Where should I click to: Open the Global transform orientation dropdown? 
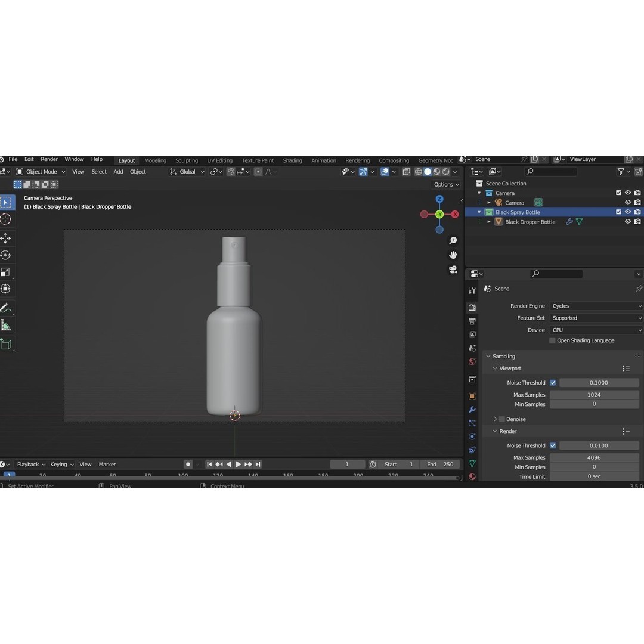click(187, 172)
